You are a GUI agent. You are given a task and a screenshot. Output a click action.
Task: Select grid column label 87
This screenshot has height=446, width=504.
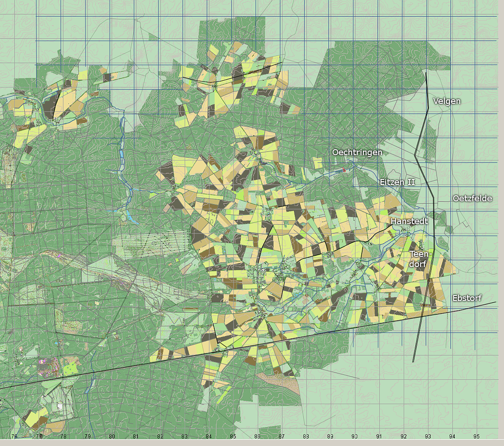pyautogui.click(x=281, y=437)
